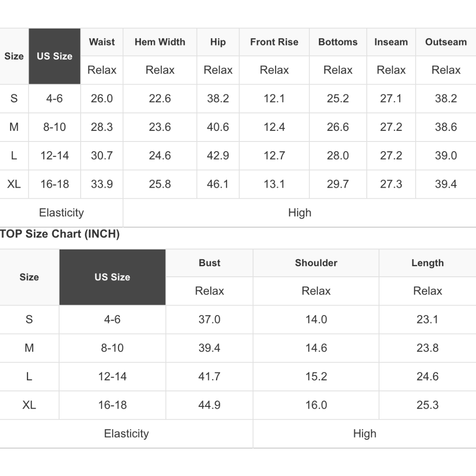Click the Shoulder column header
The width and height of the screenshot is (476, 476).
(316, 263)
